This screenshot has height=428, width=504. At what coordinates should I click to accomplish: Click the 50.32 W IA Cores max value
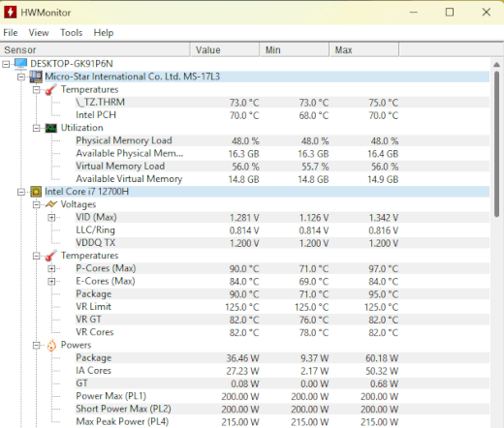[x=382, y=371]
